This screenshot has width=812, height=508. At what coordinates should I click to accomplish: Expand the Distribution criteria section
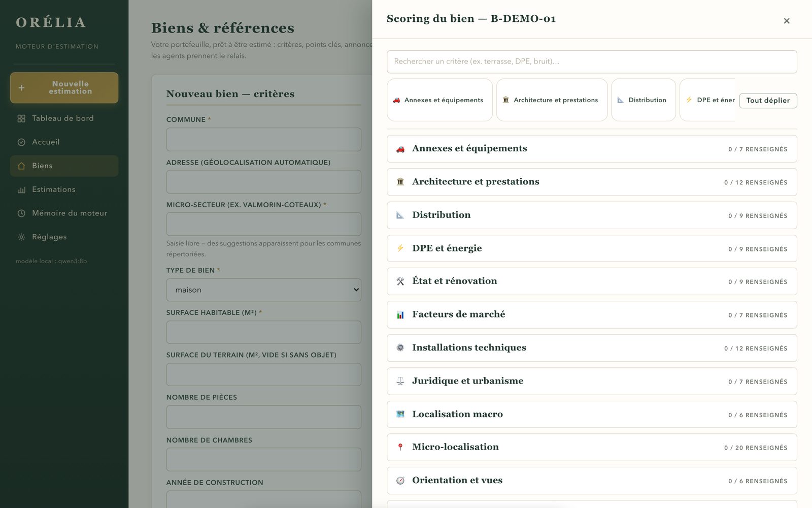(x=592, y=215)
